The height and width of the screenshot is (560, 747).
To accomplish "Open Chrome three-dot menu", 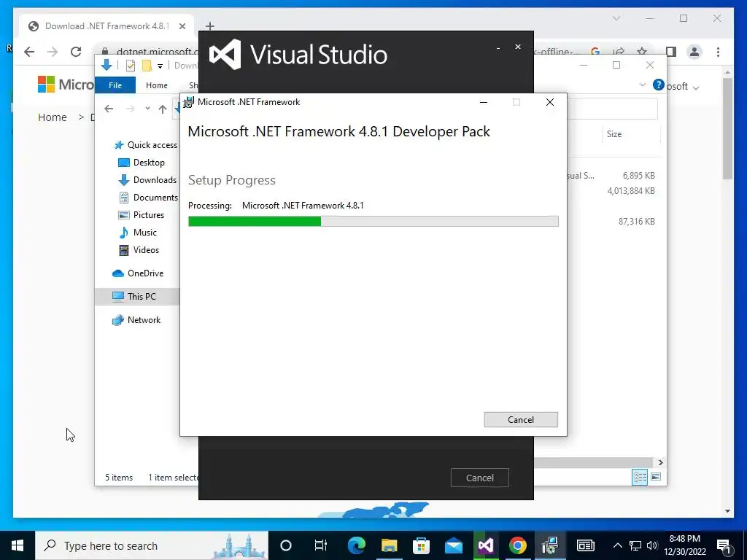I will coord(718,52).
